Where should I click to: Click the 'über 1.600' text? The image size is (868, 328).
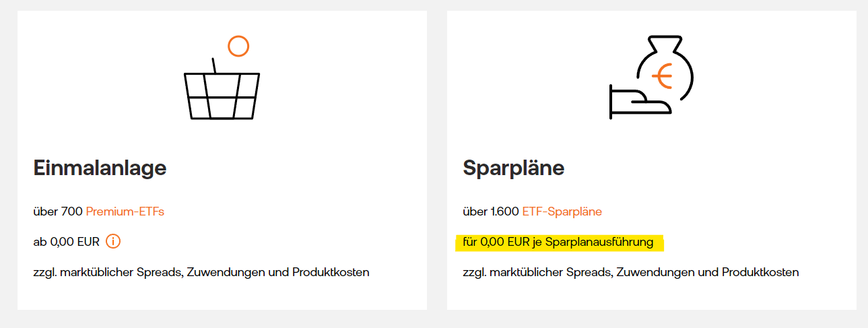coord(491,211)
